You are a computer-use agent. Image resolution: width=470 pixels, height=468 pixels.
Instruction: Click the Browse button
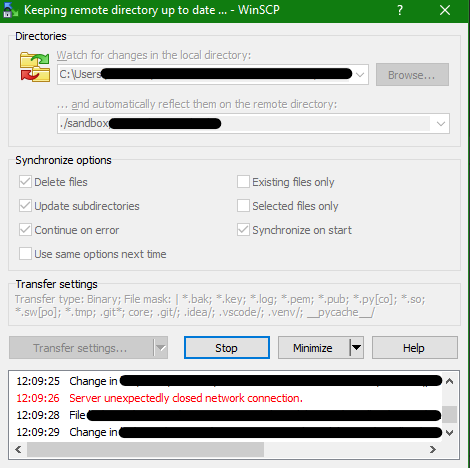point(412,75)
